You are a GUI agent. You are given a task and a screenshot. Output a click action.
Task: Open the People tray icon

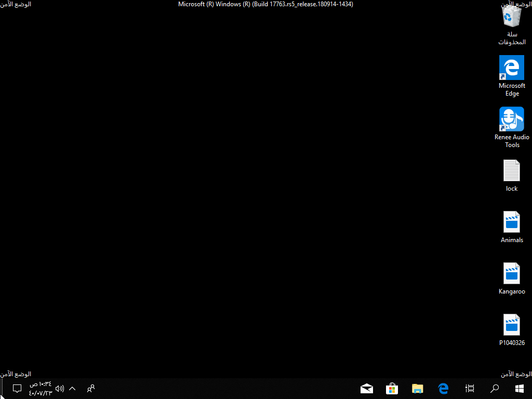90,389
